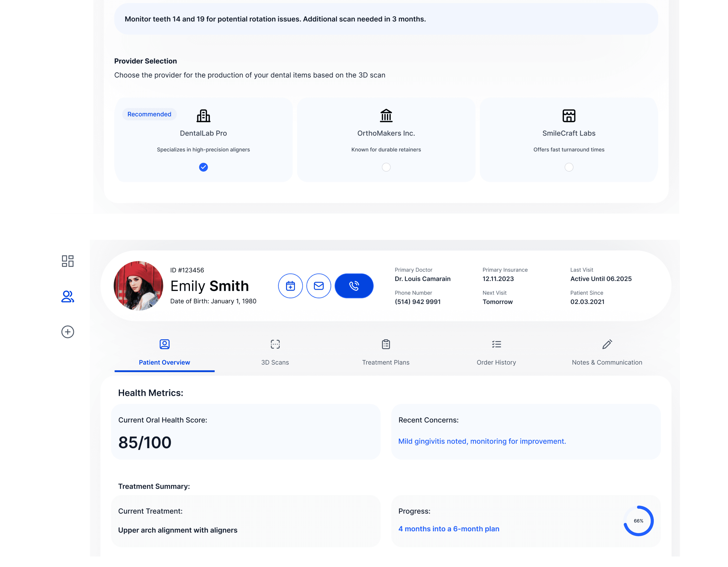This screenshot has height=567, width=728.
Task: Click the Mild gingivitis concern link
Action: [482, 441]
